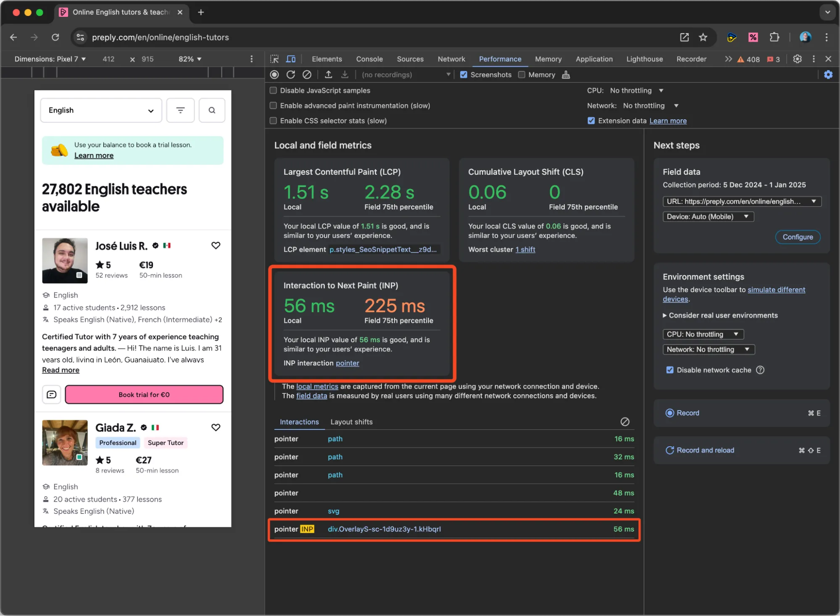This screenshot has height=616, width=840.
Task: Open DevTools settings gear
Action: click(x=797, y=59)
